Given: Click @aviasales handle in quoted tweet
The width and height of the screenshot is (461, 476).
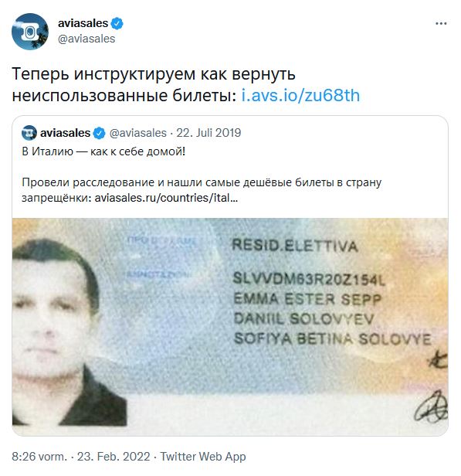Looking at the screenshot, I should click(x=137, y=133).
